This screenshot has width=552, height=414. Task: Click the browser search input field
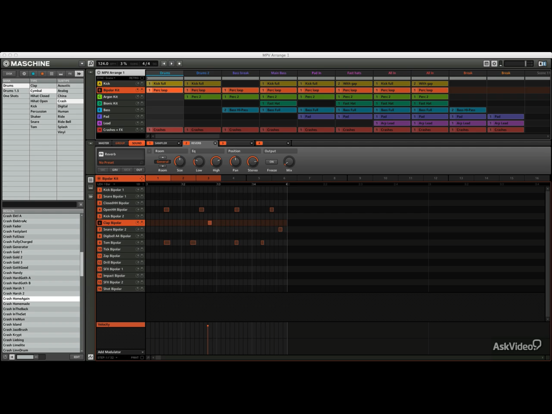(39, 204)
